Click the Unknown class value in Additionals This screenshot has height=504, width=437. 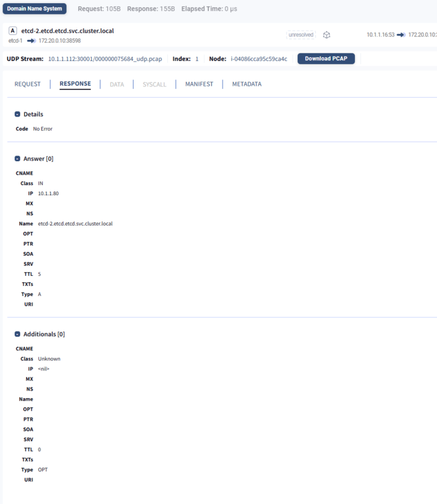tap(49, 359)
